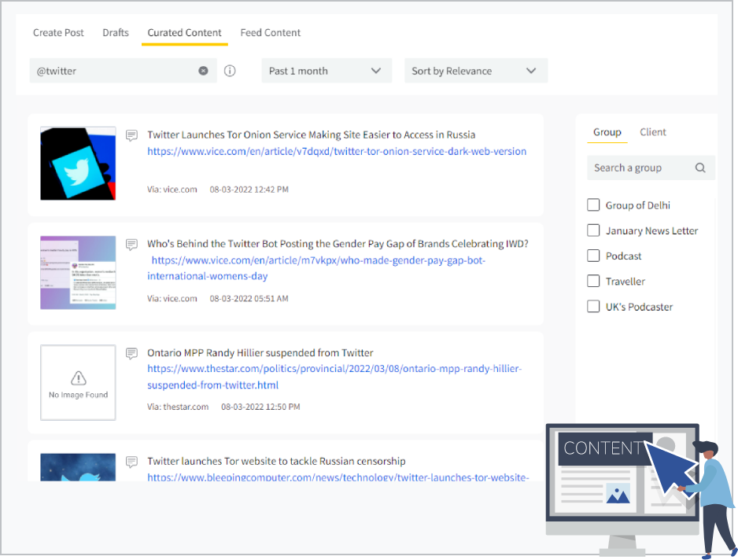Select the Traveller group checkbox
This screenshot has height=560, width=738.
pos(593,282)
